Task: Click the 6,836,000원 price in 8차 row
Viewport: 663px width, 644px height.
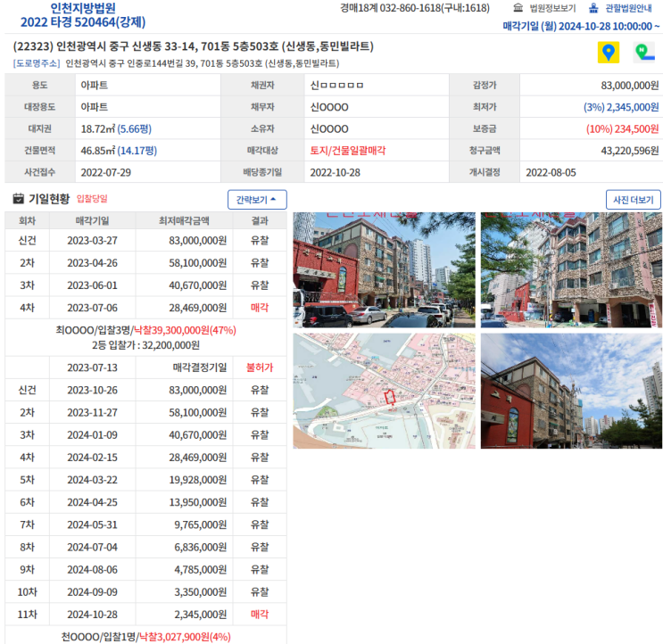Action: pos(201,547)
